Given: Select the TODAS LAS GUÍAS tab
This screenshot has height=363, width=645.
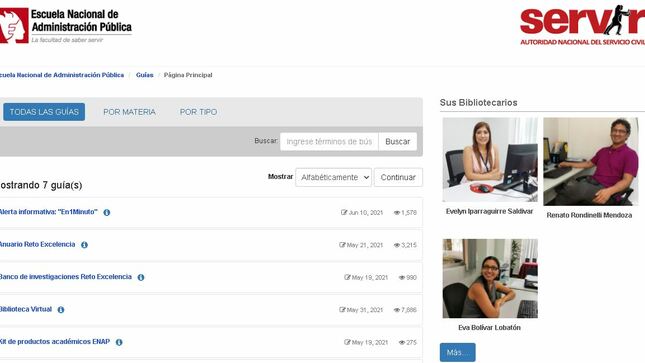Looking at the screenshot, I should pyautogui.click(x=44, y=112).
